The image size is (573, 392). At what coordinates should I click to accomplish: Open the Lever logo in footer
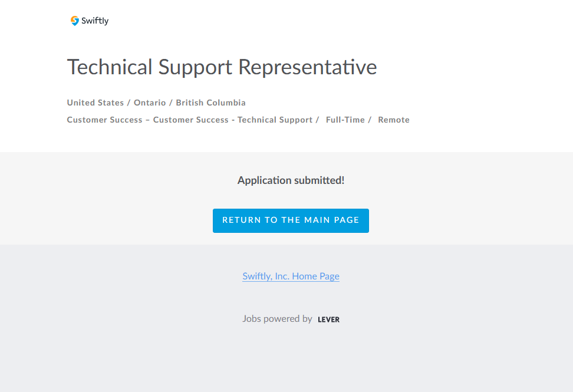pos(328,319)
